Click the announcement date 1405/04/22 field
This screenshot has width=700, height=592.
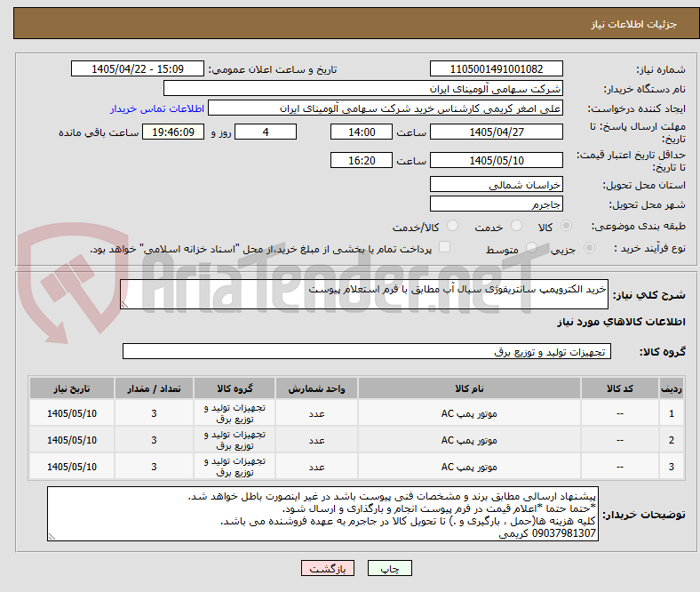coord(138,68)
